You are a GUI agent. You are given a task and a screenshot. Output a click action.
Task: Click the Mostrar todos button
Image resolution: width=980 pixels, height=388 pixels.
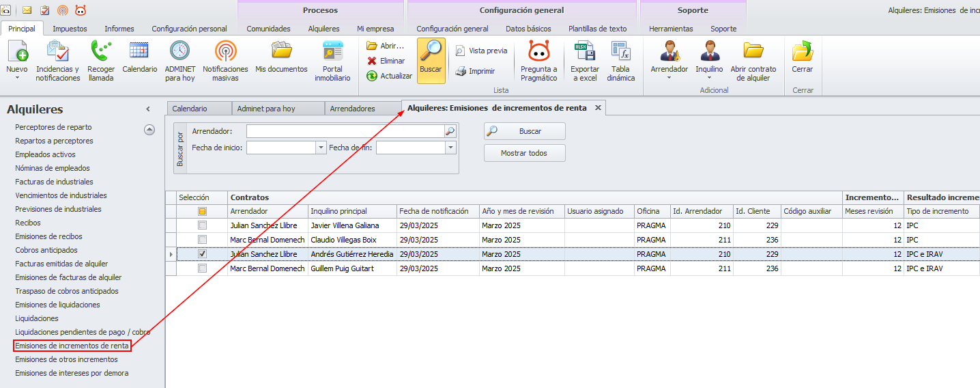coord(524,153)
